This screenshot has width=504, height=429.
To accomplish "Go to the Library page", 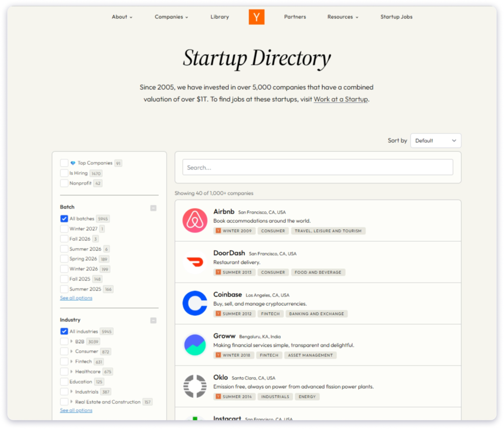I will [x=220, y=17].
